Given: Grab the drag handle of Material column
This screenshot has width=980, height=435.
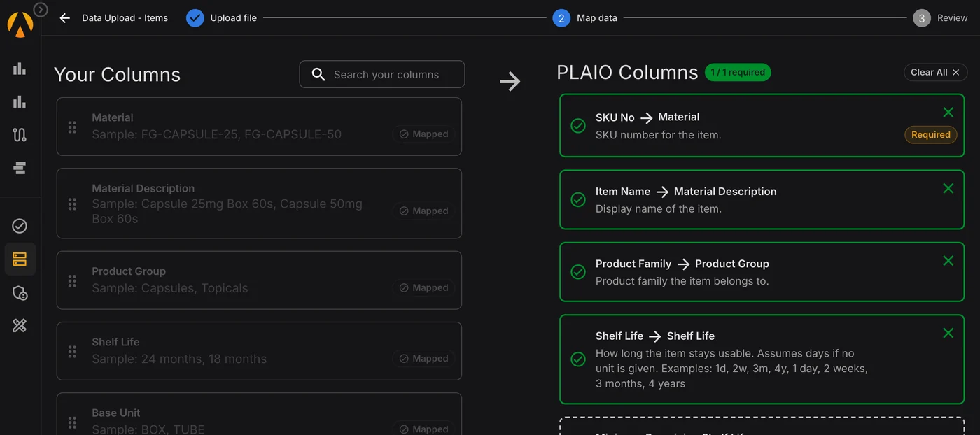Looking at the screenshot, I should click(x=72, y=127).
